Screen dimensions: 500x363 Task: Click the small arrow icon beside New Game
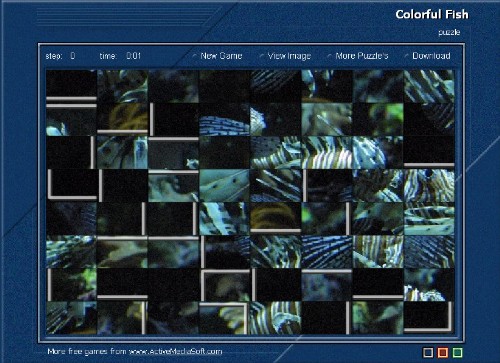(195, 56)
